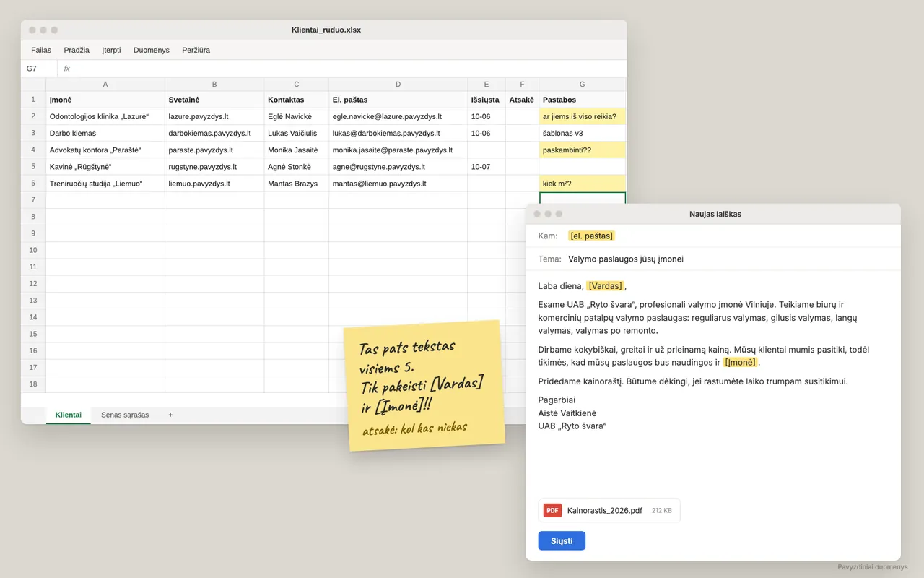Click the Siųsti button in the email window
Image resolution: width=924 pixels, height=578 pixels.
coord(562,540)
